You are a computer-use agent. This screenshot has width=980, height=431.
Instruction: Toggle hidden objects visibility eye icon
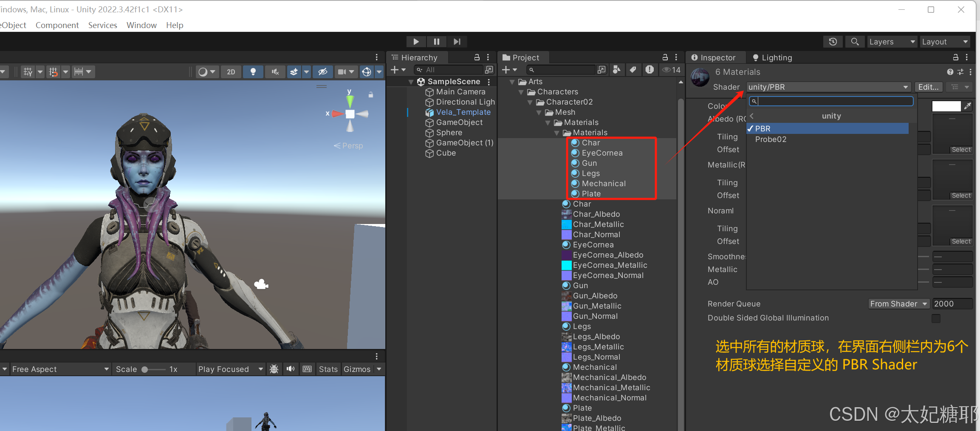click(x=323, y=72)
